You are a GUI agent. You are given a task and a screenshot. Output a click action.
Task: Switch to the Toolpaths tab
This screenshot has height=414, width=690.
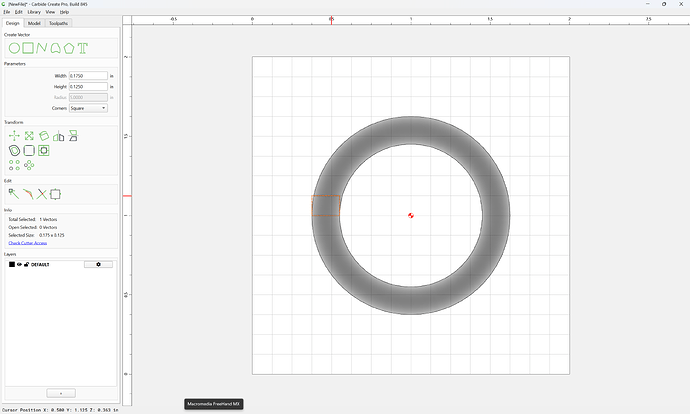pyautogui.click(x=59, y=23)
